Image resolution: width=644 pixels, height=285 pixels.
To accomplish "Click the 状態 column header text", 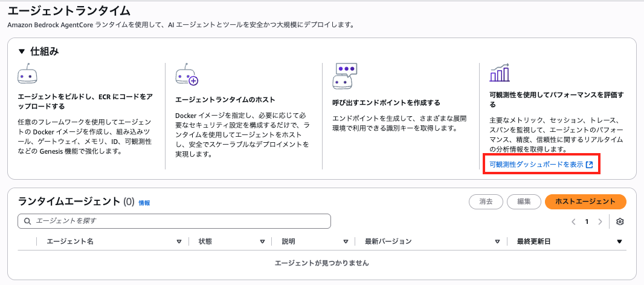I will coord(205,241).
